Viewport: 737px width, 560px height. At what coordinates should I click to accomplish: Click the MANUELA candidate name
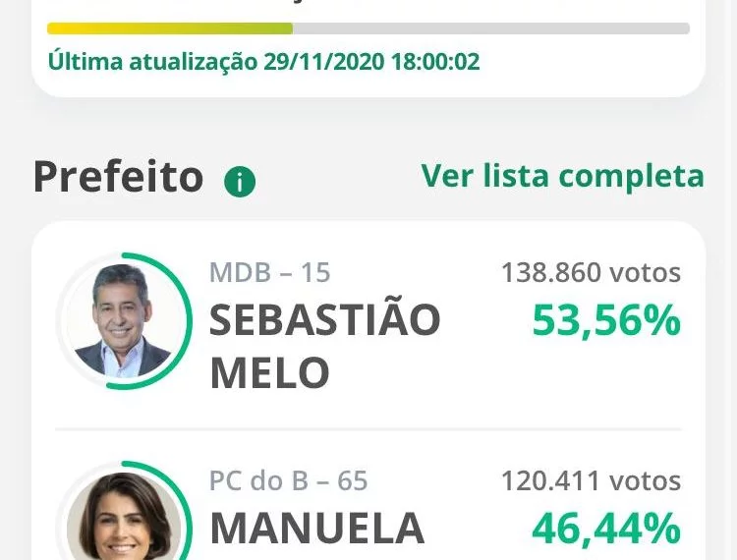(x=317, y=529)
